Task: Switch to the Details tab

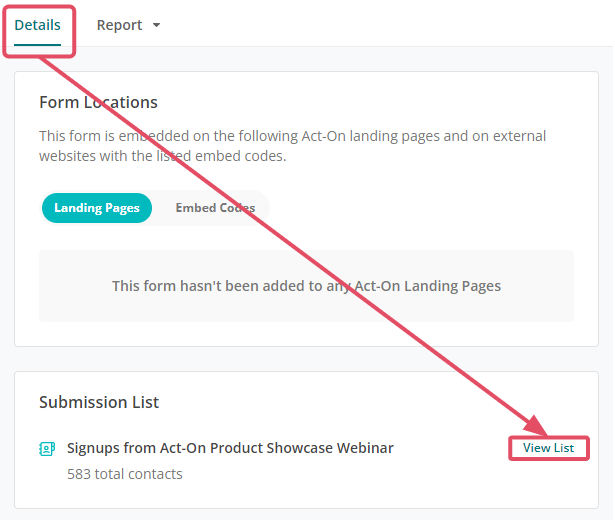Action: (x=37, y=25)
